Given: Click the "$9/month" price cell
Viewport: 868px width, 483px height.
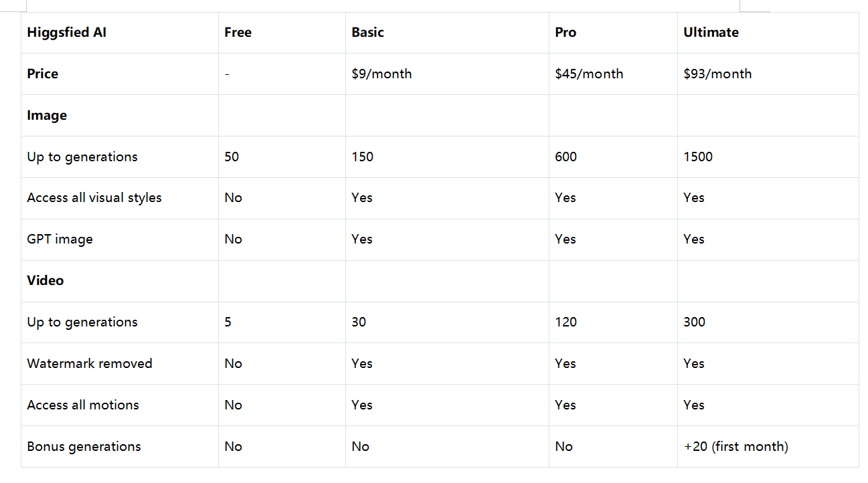Looking at the screenshot, I should coord(381,74).
